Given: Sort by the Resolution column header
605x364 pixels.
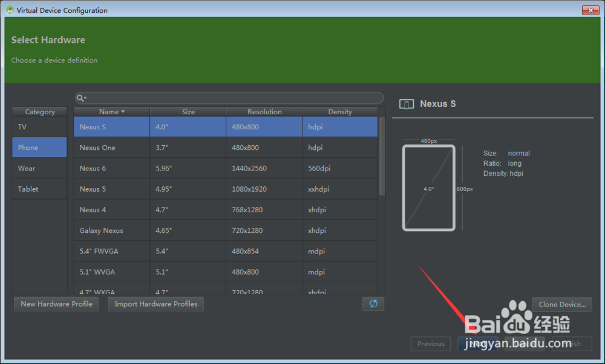Looking at the screenshot, I should pos(264,112).
